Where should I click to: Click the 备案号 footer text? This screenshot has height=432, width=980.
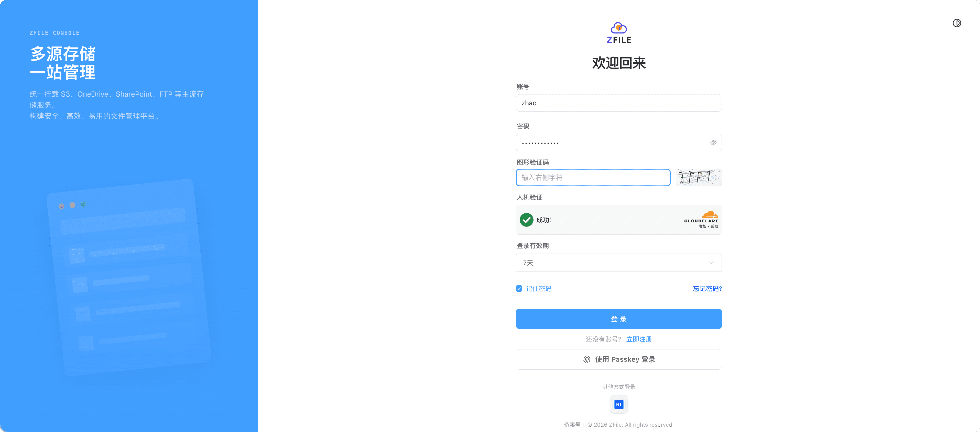coord(572,425)
